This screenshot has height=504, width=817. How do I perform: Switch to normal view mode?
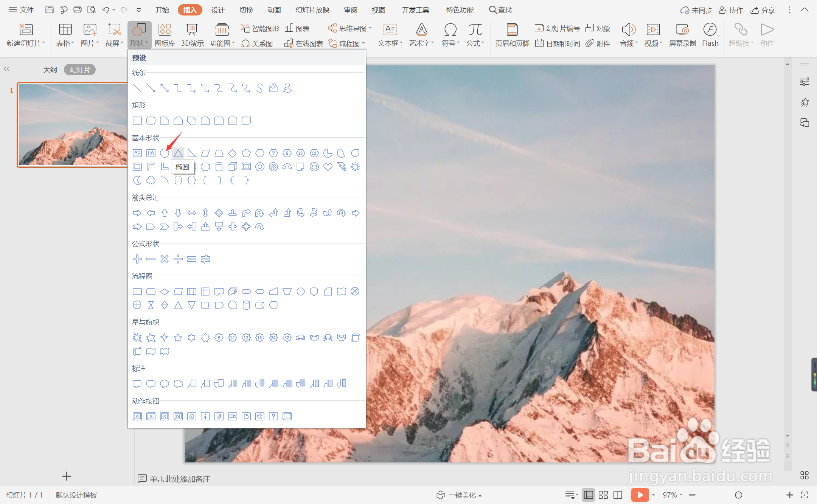pyautogui.click(x=589, y=495)
